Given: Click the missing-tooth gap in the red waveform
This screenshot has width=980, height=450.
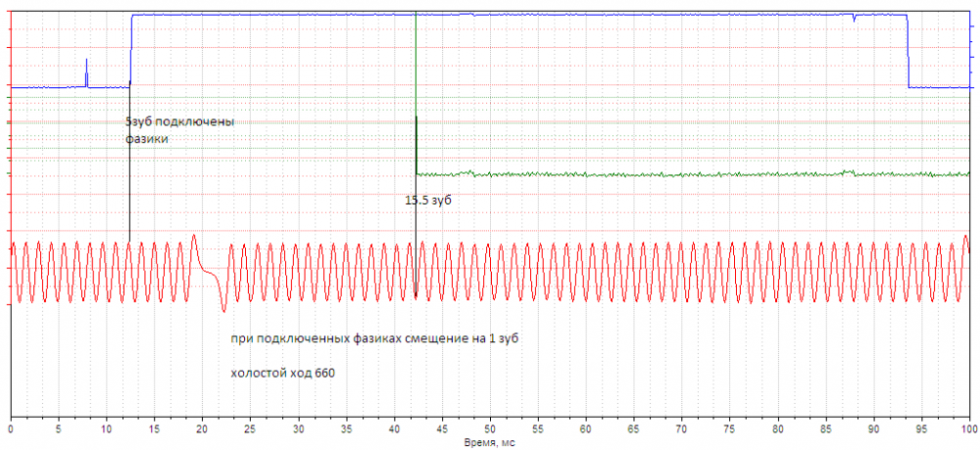Looking at the screenshot, I should (210, 273).
